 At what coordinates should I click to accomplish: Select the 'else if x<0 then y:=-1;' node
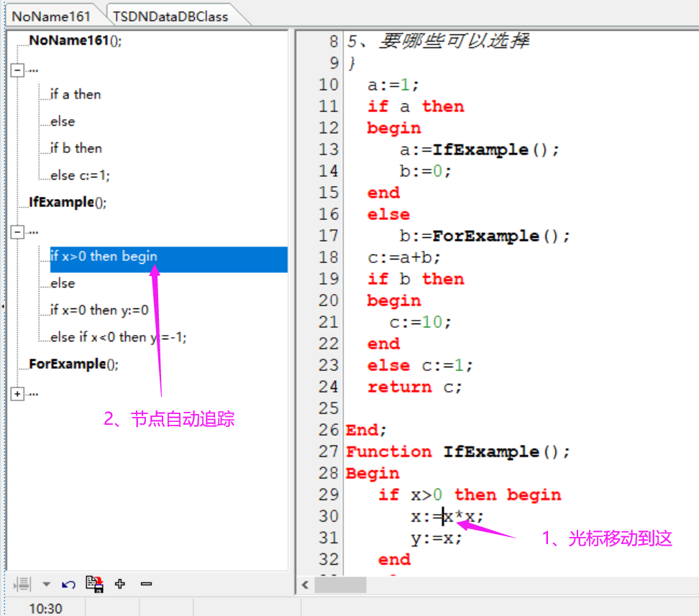click(118, 337)
